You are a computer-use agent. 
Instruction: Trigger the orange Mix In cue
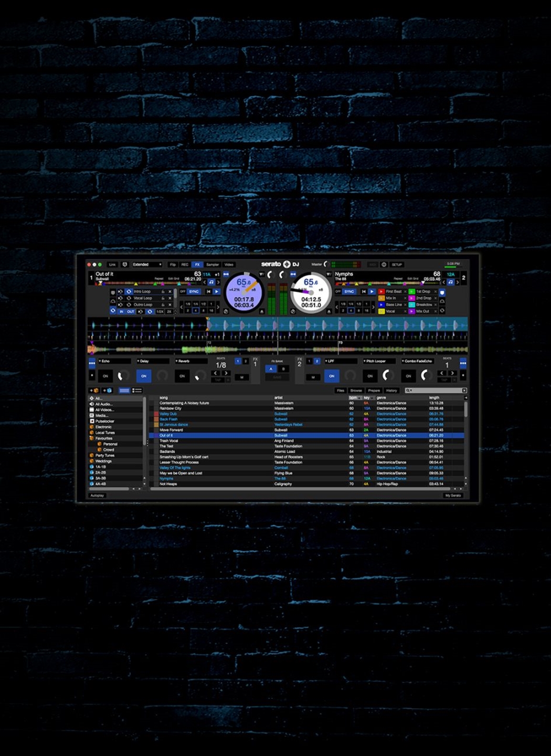click(382, 298)
